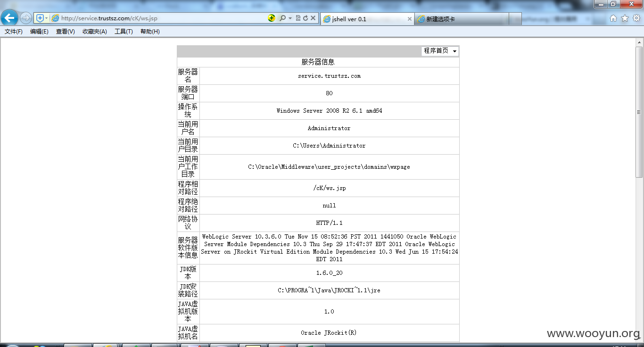Select the Windows Server 2008 R2 value

pyautogui.click(x=329, y=111)
